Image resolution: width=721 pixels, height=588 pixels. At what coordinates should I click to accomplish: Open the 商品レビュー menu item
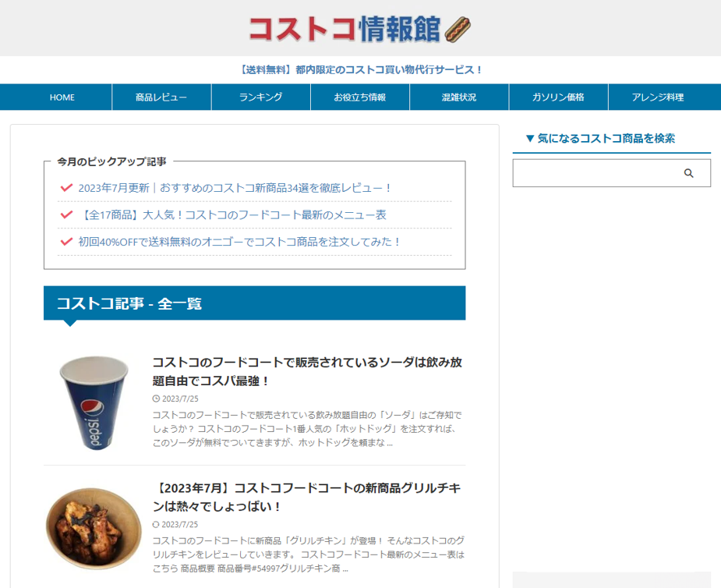coord(161,97)
